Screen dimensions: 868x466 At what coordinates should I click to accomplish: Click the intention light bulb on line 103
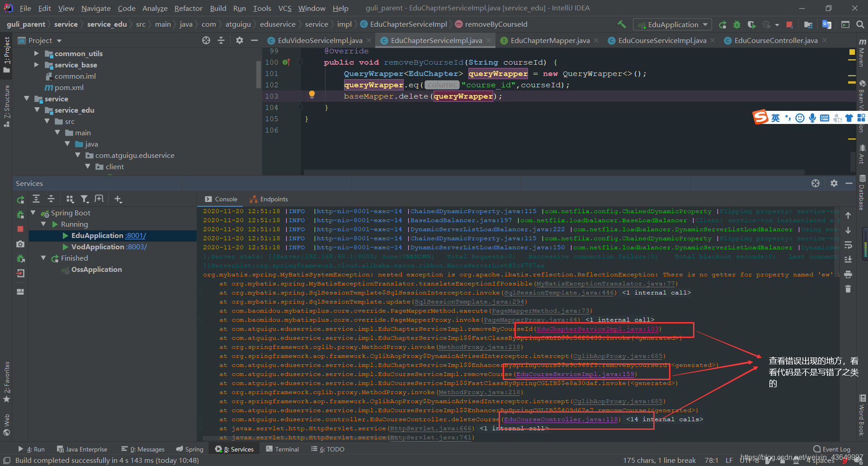coord(311,95)
